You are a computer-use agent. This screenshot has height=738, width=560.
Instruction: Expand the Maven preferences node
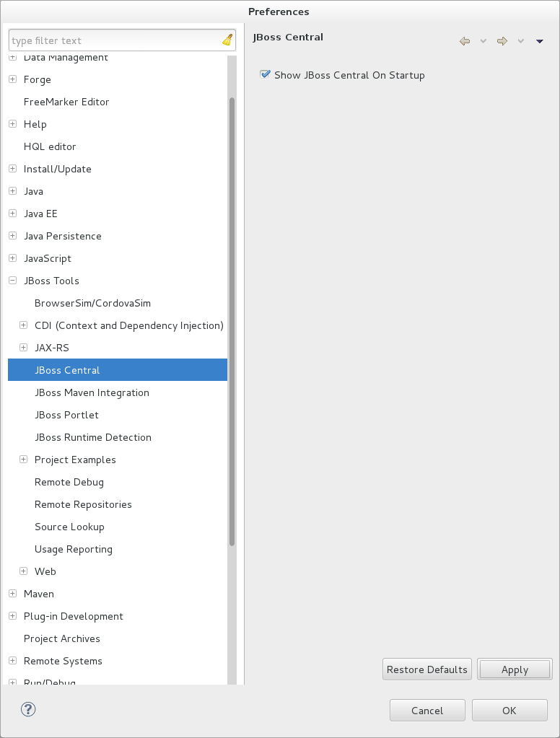tap(12, 593)
